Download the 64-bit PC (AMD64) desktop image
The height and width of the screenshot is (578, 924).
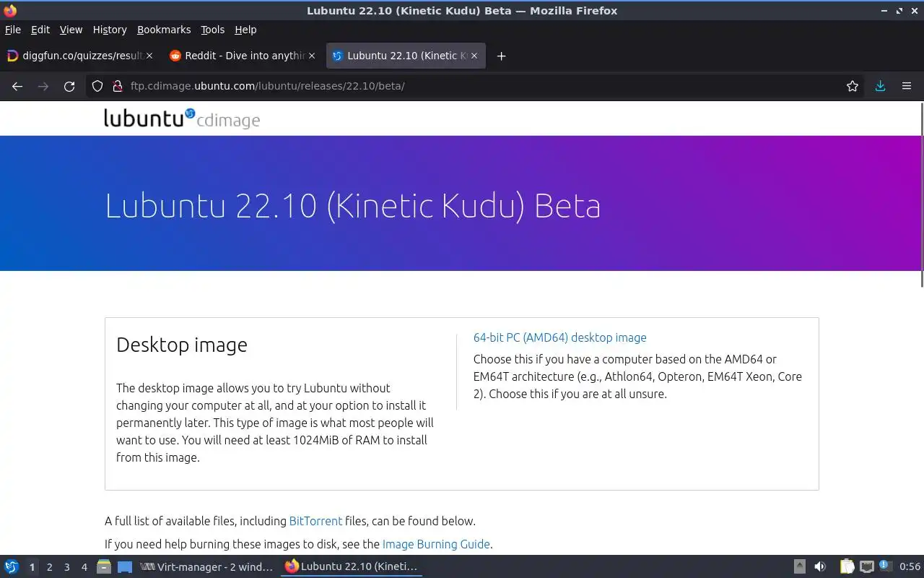(559, 337)
